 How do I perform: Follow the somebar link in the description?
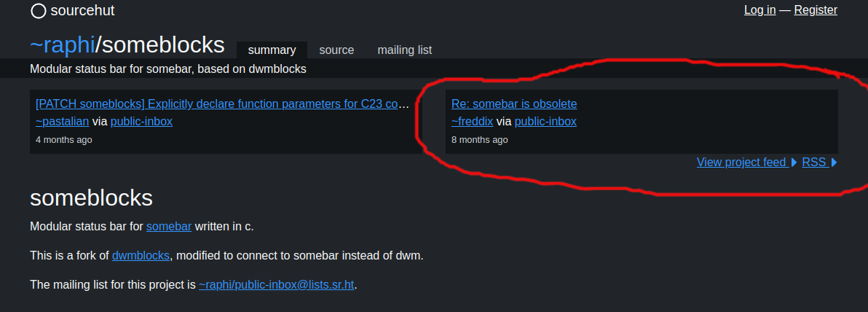169,226
